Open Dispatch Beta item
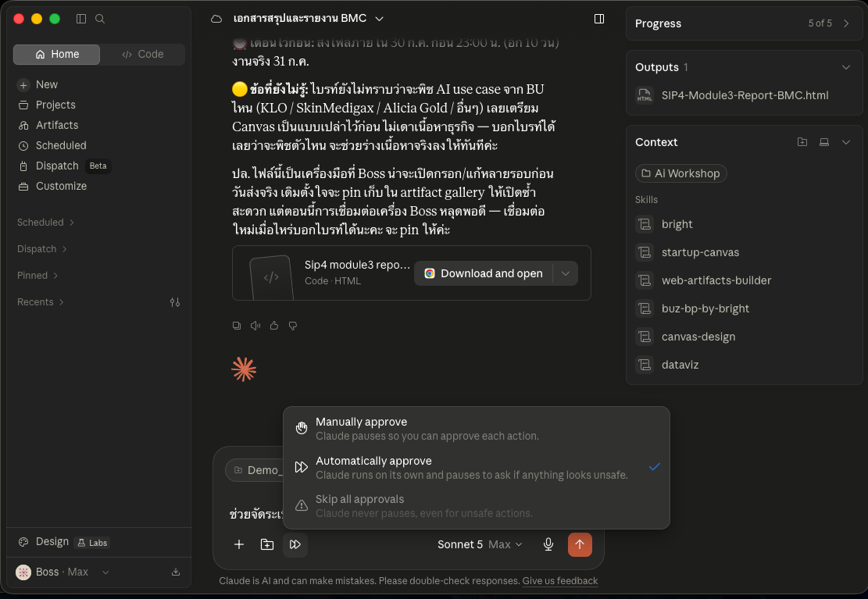 (64, 166)
